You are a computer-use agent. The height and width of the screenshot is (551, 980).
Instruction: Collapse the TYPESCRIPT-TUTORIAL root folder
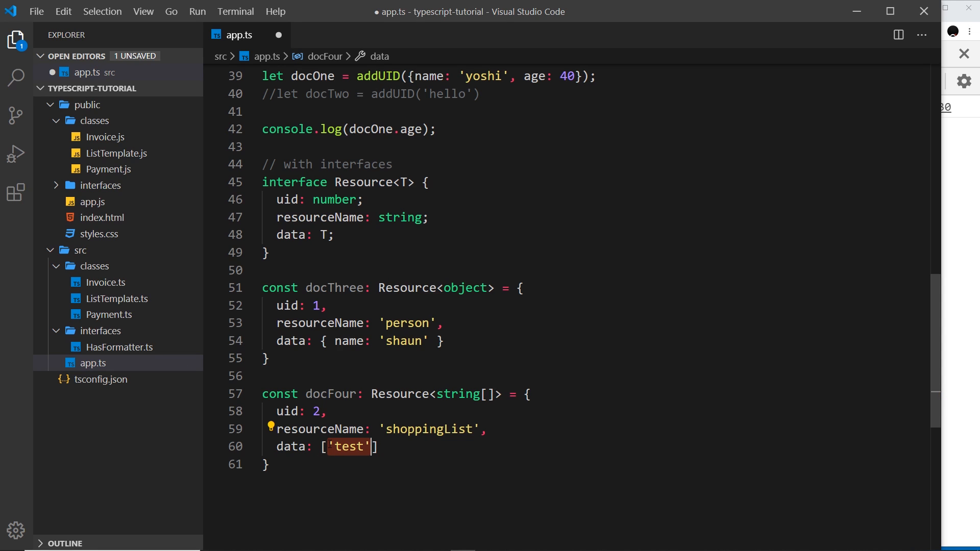pos(40,88)
